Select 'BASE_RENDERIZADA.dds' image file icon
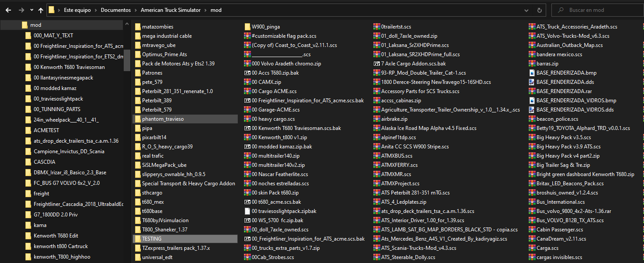Image resolution: width=644 pixels, height=263 pixels. pyautogui.click(x=532, y=82)
